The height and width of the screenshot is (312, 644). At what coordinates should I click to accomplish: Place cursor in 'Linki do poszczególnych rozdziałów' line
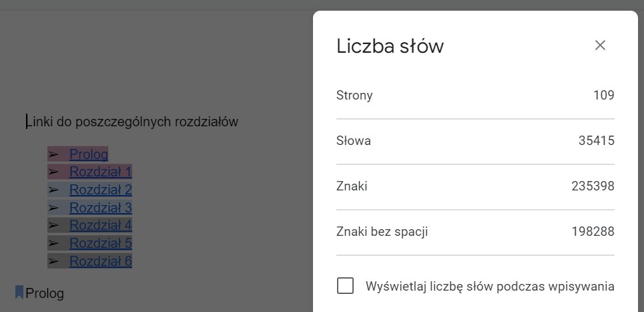pos(132,122)
